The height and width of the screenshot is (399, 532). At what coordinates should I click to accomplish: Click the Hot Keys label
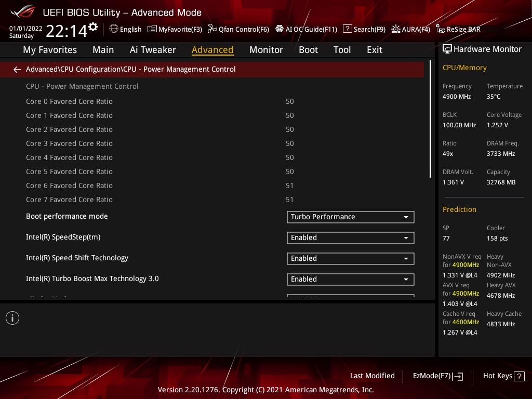tap(497, 376)
